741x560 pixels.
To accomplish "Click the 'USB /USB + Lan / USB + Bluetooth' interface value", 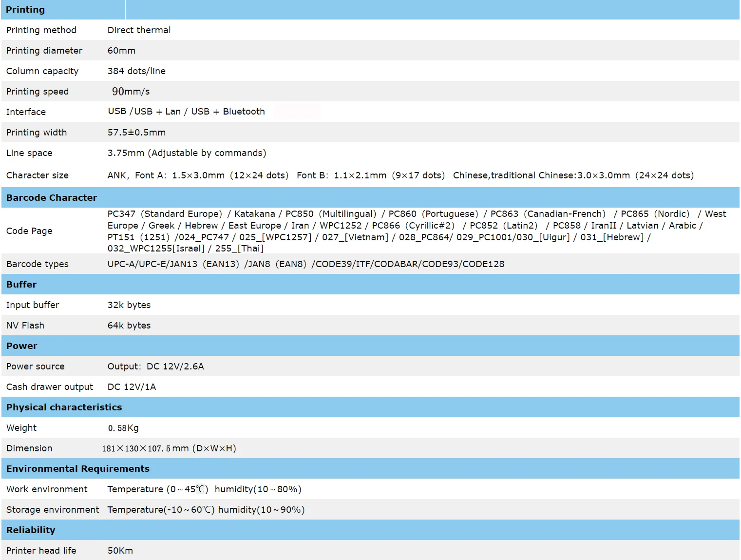I will pos(186,112).
